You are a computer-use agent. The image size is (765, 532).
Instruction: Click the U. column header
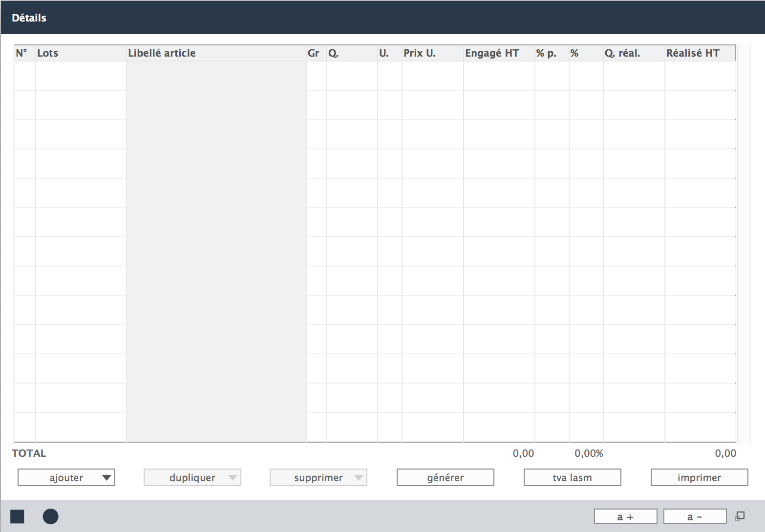point(390,53)
